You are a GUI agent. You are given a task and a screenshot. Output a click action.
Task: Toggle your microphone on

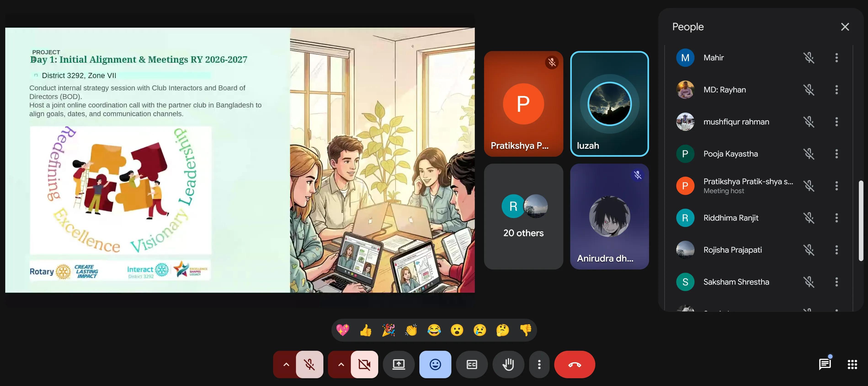(x=309, y=364)
